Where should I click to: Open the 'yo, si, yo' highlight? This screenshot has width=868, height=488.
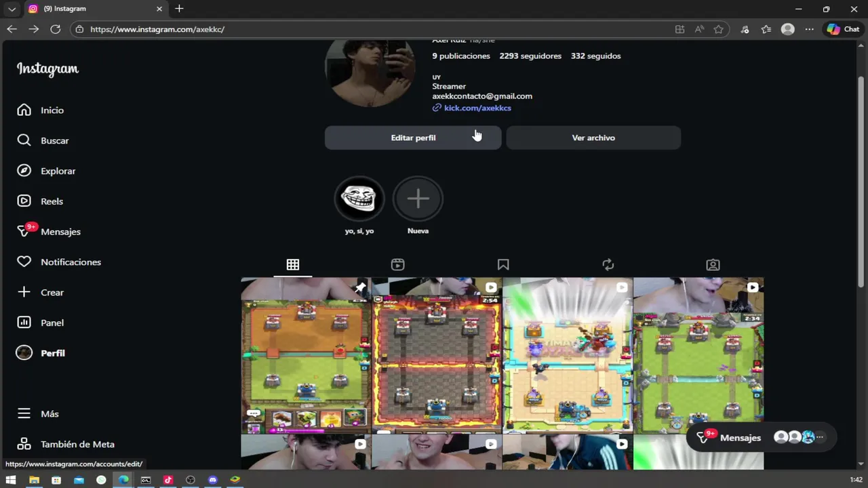(x=359, y=205)
